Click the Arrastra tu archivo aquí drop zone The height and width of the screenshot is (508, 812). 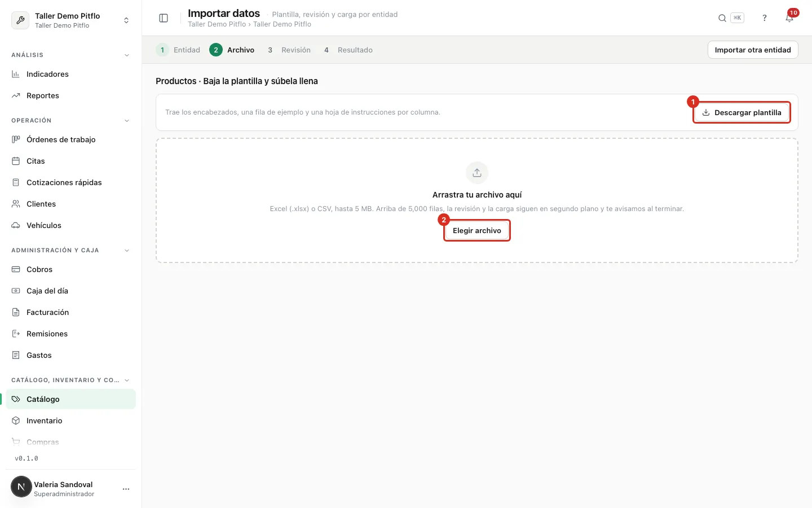[477, 200]
